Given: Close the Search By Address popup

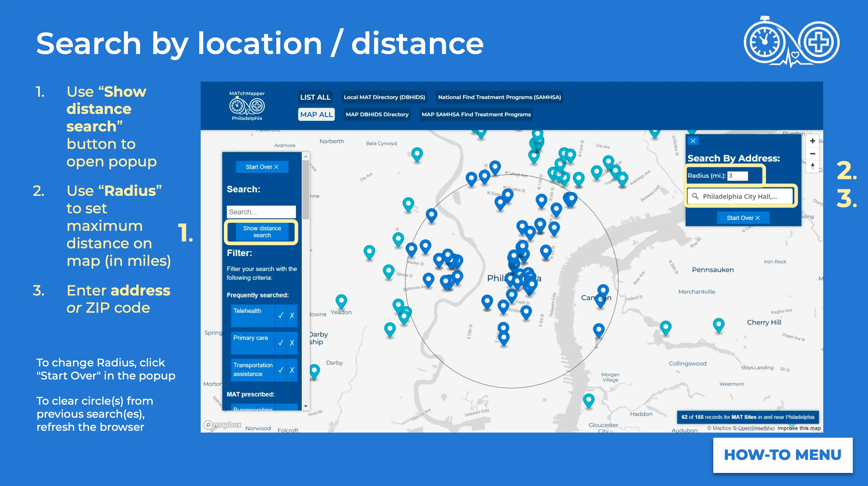Looking at the screenshot, I should (x=693, y=141).
